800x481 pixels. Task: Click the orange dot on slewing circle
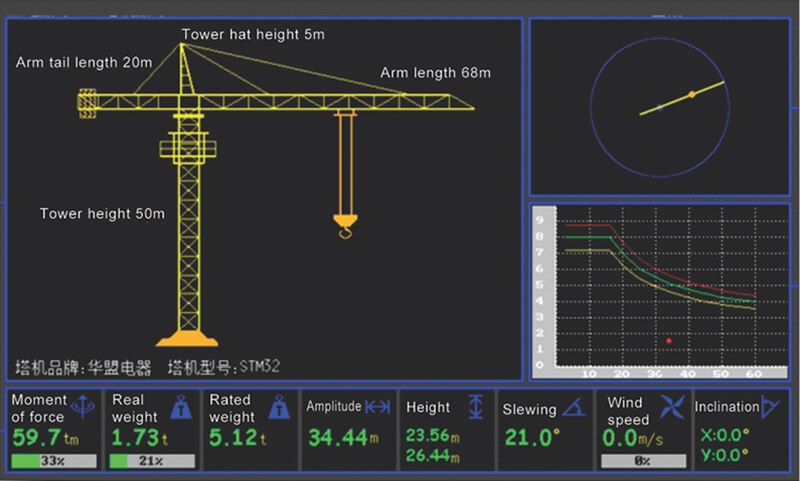coord(691,95)
